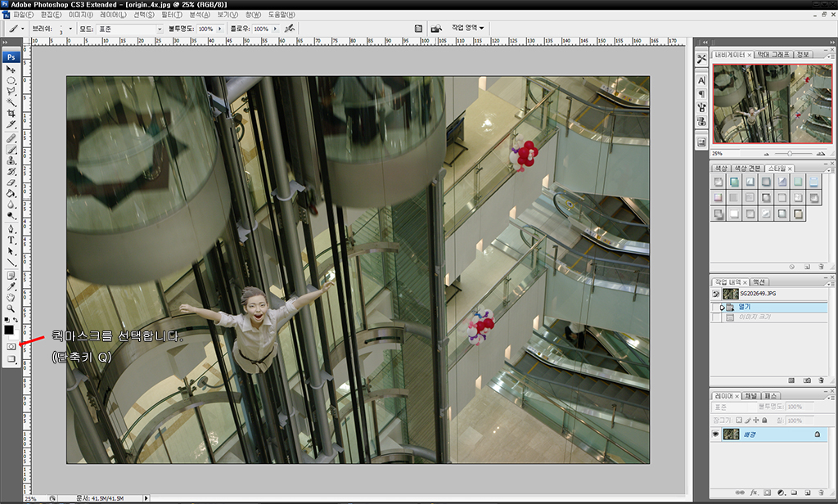Open the 모드 blending mode dropdown
The height and width of the screenshot is (504, 838).
tap(160, 29)
